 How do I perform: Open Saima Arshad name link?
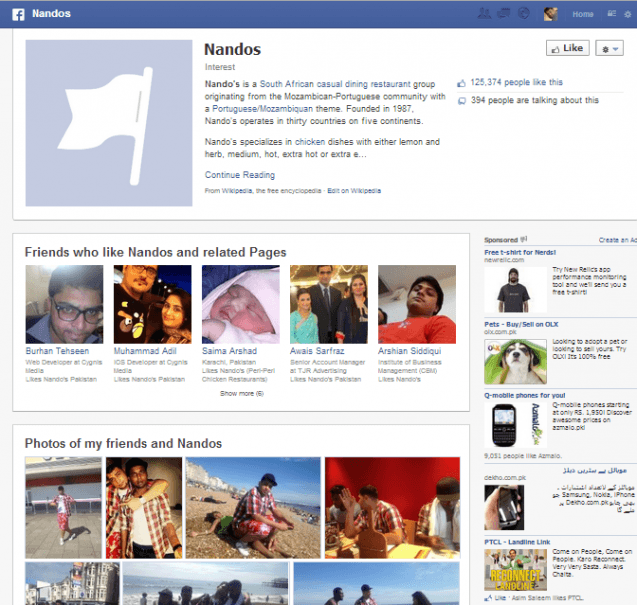[x=229, y=351]
